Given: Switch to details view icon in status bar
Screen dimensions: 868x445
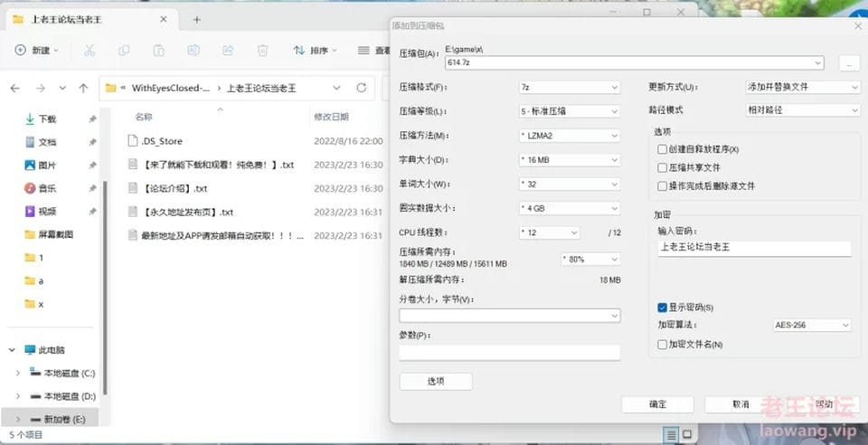Looking at the screenshot, I should click(671, 435).
